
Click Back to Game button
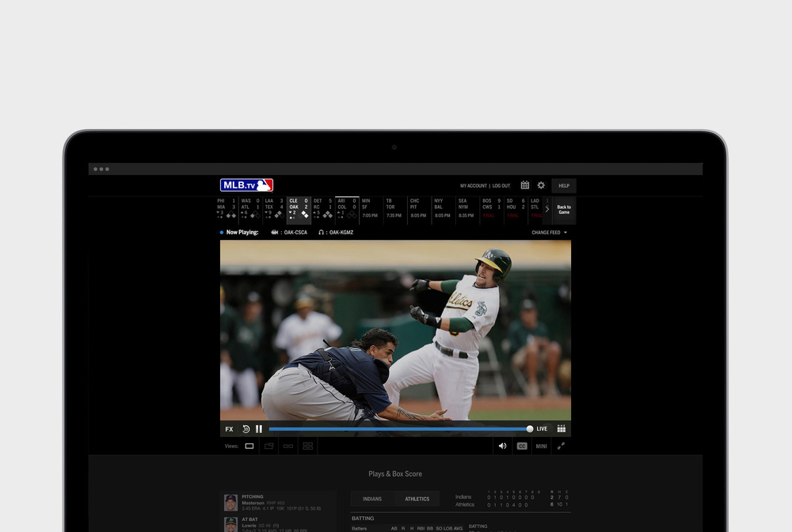pos(564,210)
